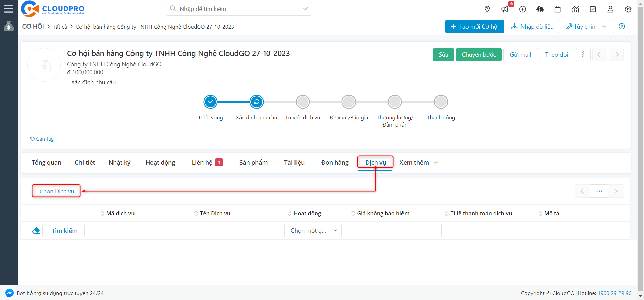This screenshot has width=644, height=300.
Task: Select the Triển vọng stage step
Action: tap(210, 102)
